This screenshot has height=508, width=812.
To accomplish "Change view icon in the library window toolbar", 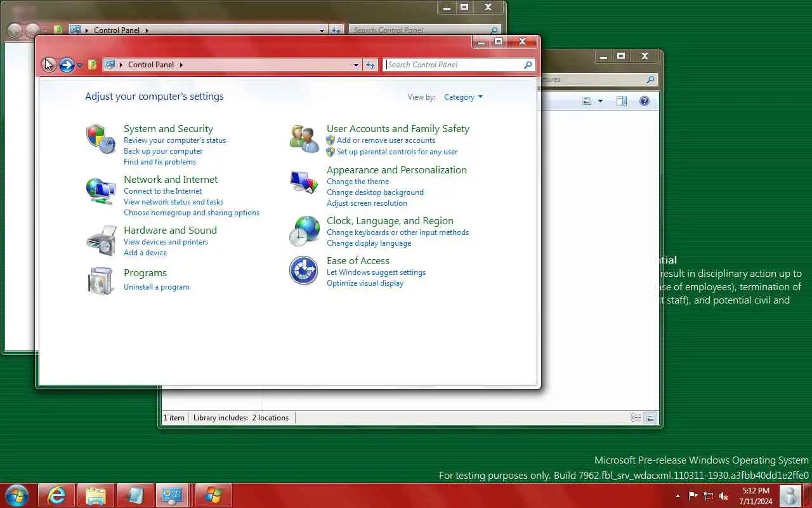I will [587, 101].
